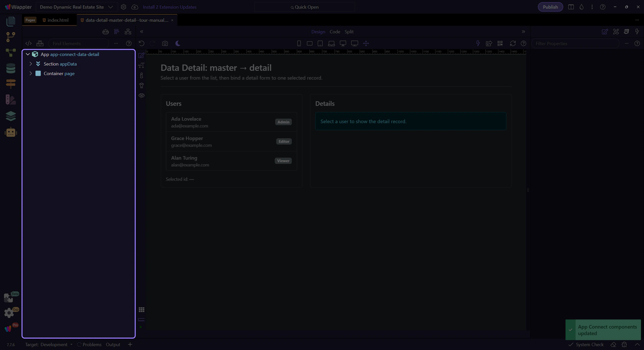Open the AI robot assistant in sidebar
Viewport: 644px width, 350px height.
[x=11, y=133]
